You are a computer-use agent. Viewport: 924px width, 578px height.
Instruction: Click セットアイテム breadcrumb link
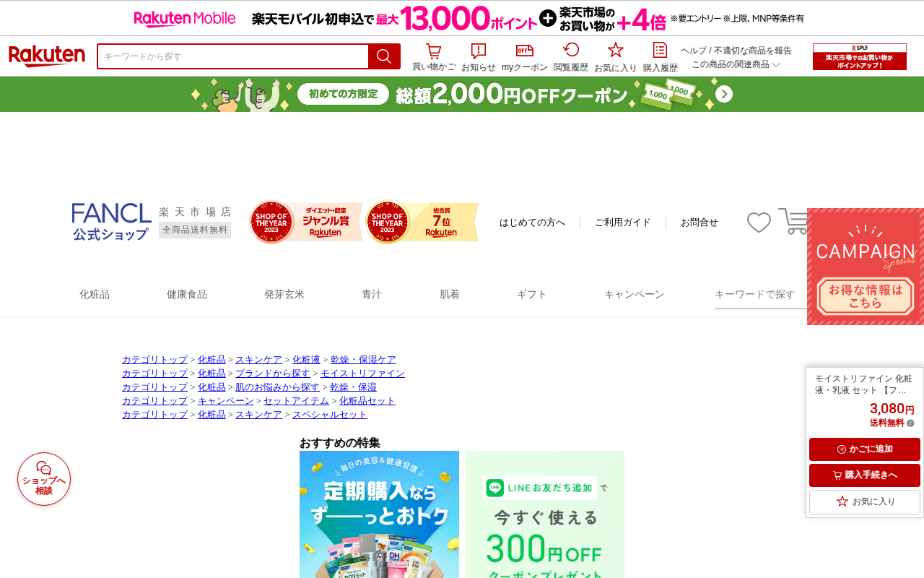click(296, 401)
